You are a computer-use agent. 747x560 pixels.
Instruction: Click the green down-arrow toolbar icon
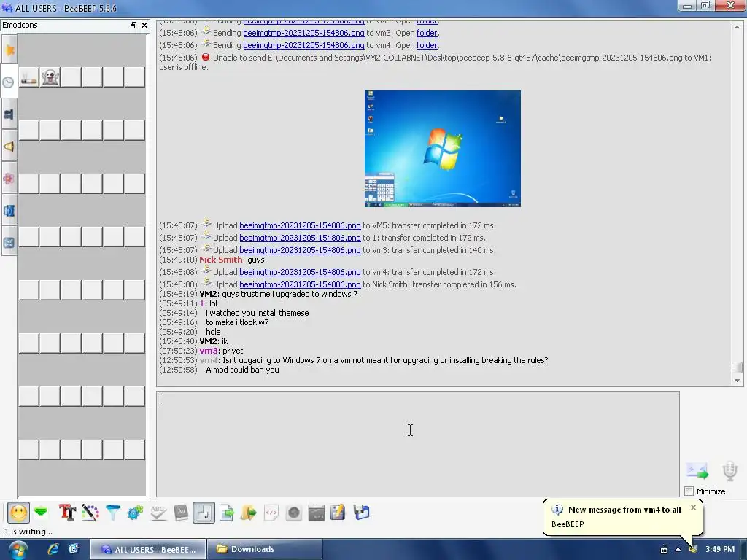click(42, 513)
